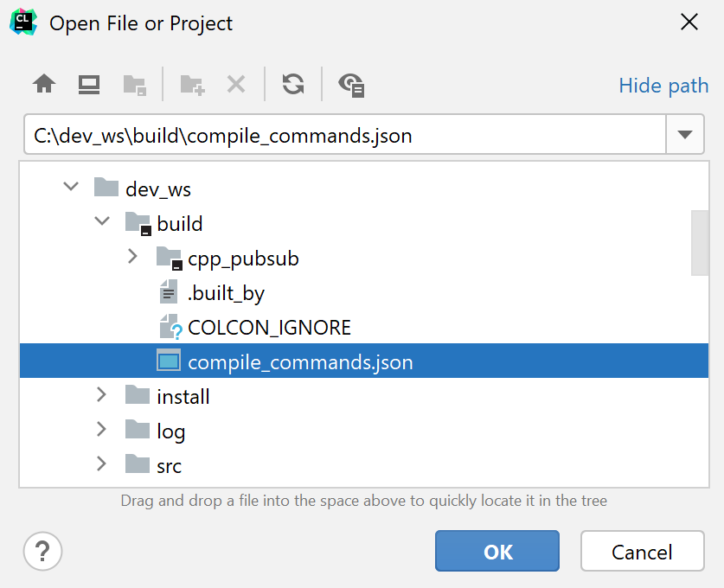Dismiss the dialog with Cancel
Screen dimensions: 724x588
click(x=642, y=551)
